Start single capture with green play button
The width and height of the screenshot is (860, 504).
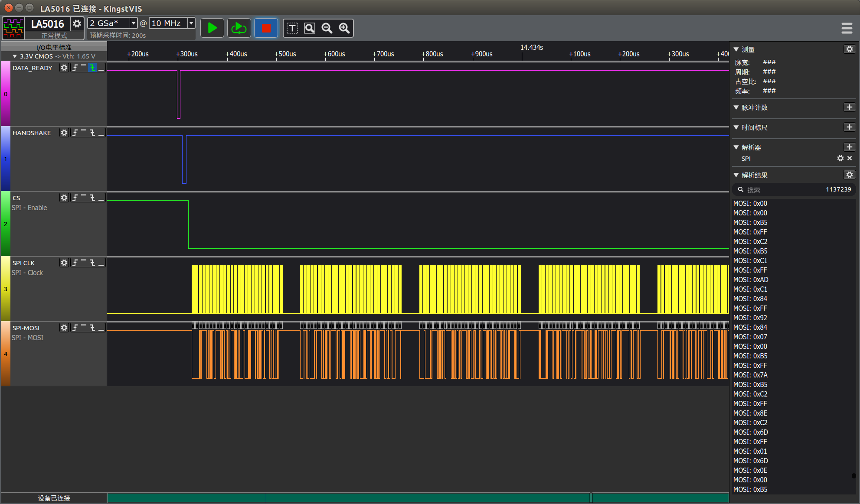(x=212, y=28)
